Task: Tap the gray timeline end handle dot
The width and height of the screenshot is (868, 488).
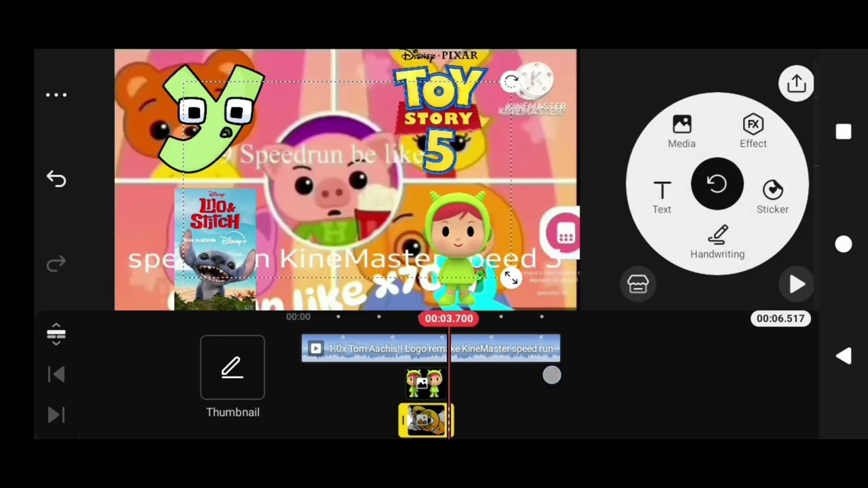Action: (552, 375)
